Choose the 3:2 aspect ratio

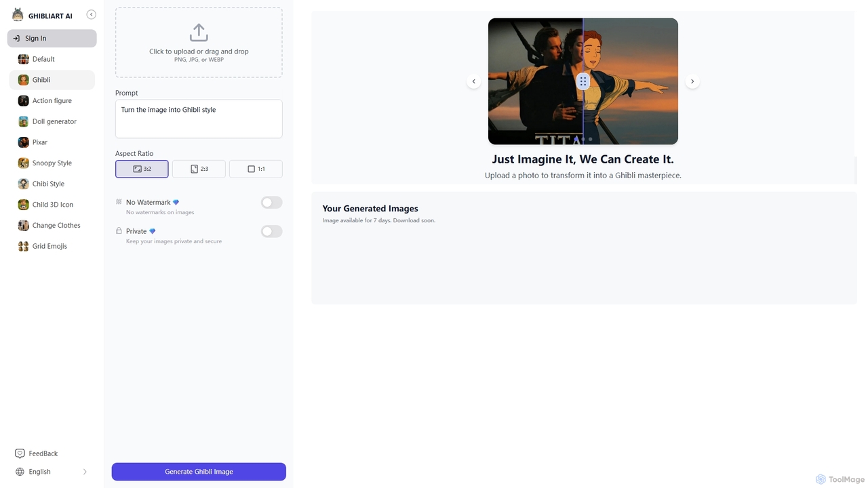[x=142, y=169]
